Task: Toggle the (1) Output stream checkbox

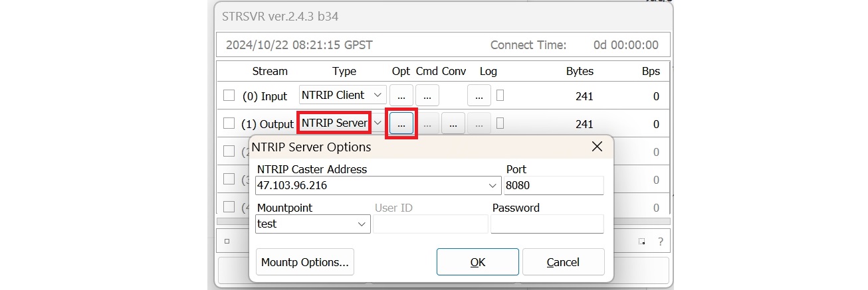Action: 229,123
